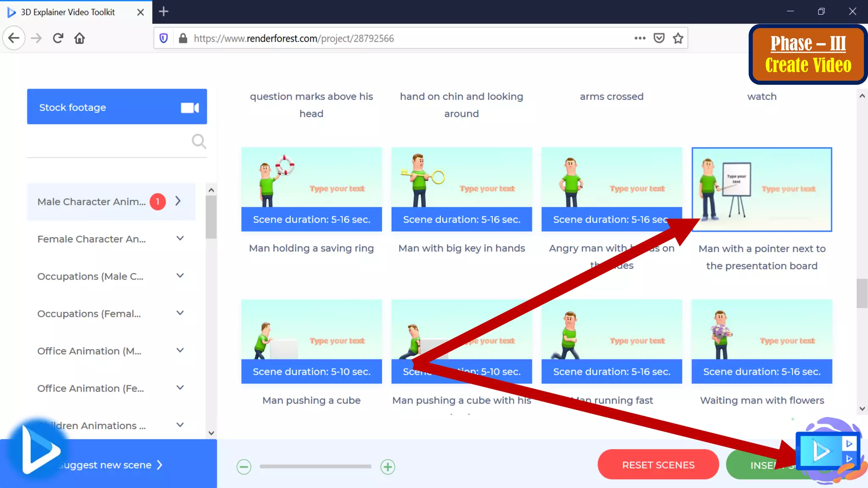This screenshot has width=868, height=488.
Task: Save page to Pocket icon
Action: [x=659, y=39]
